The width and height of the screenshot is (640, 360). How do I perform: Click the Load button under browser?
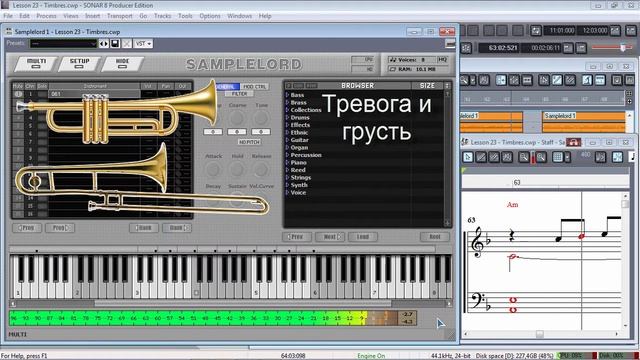(362, 237)
